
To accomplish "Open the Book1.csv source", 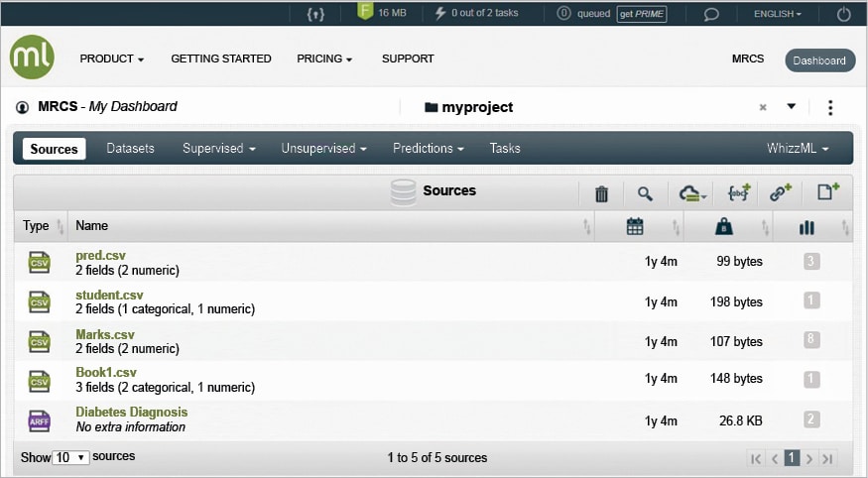I will [106, 372].
